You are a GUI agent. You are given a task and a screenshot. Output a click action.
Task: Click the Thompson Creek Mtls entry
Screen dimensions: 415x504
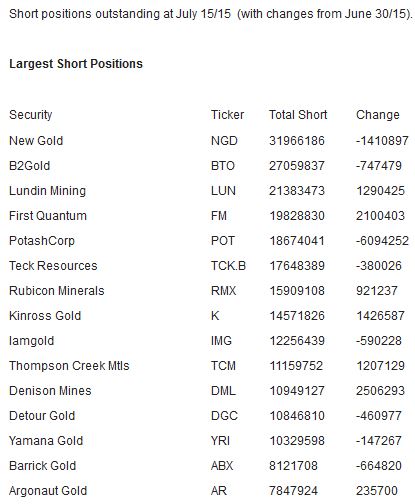point(69,366)
